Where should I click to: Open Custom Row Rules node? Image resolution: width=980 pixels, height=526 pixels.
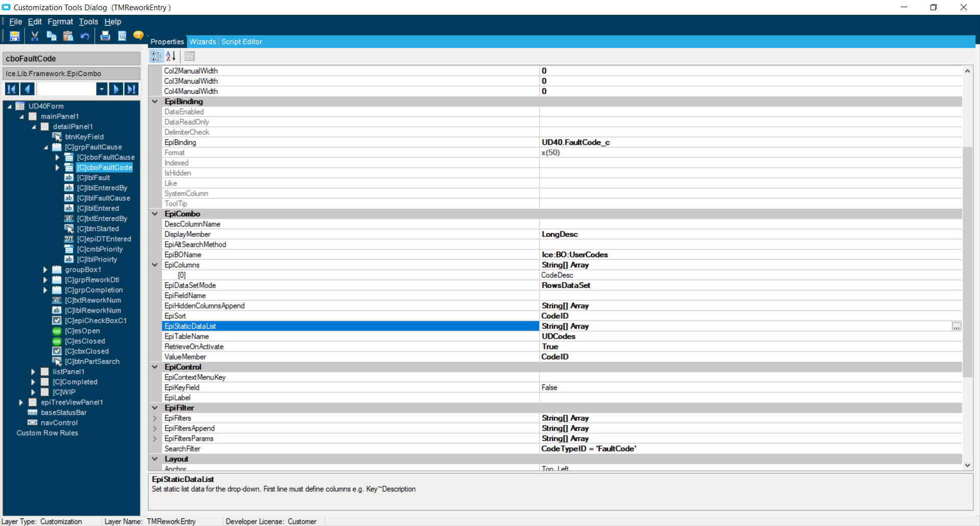coord(47,433)
